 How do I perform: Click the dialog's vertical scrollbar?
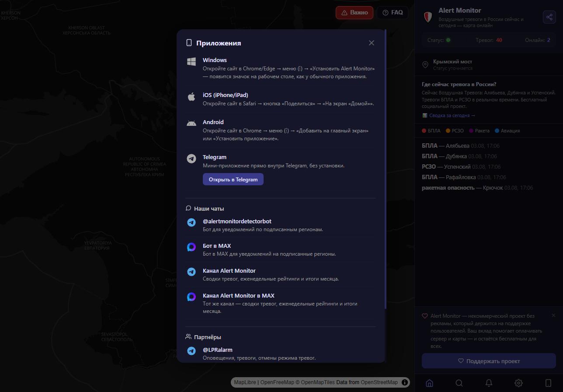tap(386, 170)
